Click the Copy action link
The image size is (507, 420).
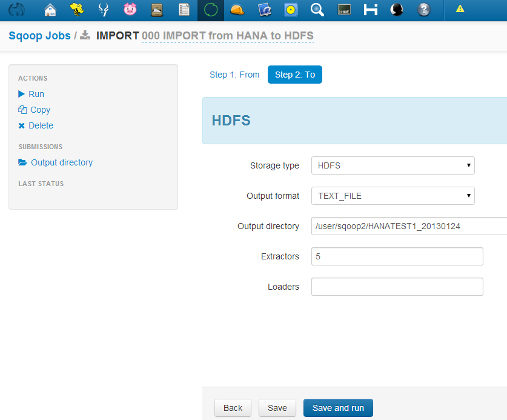click(40, 110)
